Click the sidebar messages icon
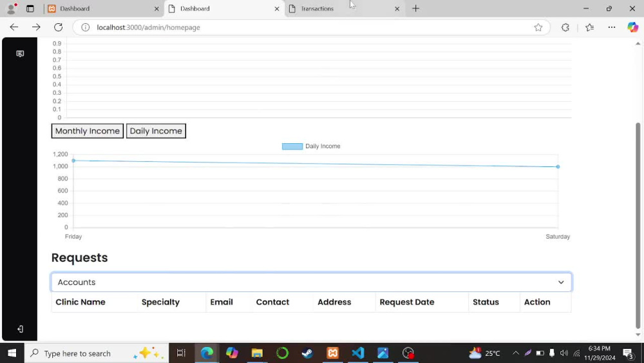Image resolution: width=644 pixels, height=363 pixels. point(20,54)
